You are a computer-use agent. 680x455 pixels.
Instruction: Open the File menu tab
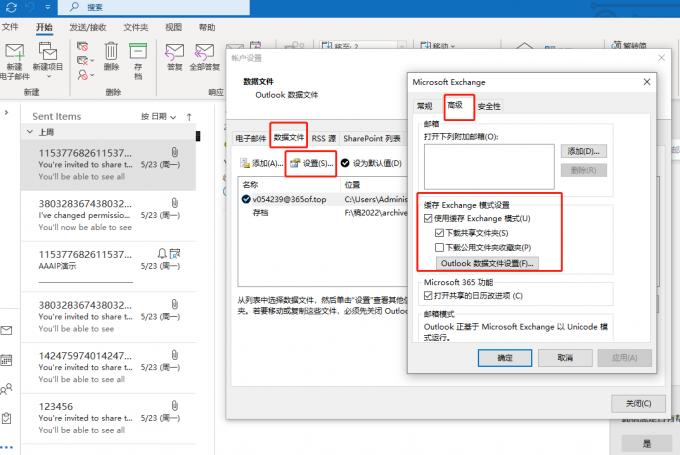point(10,27)
